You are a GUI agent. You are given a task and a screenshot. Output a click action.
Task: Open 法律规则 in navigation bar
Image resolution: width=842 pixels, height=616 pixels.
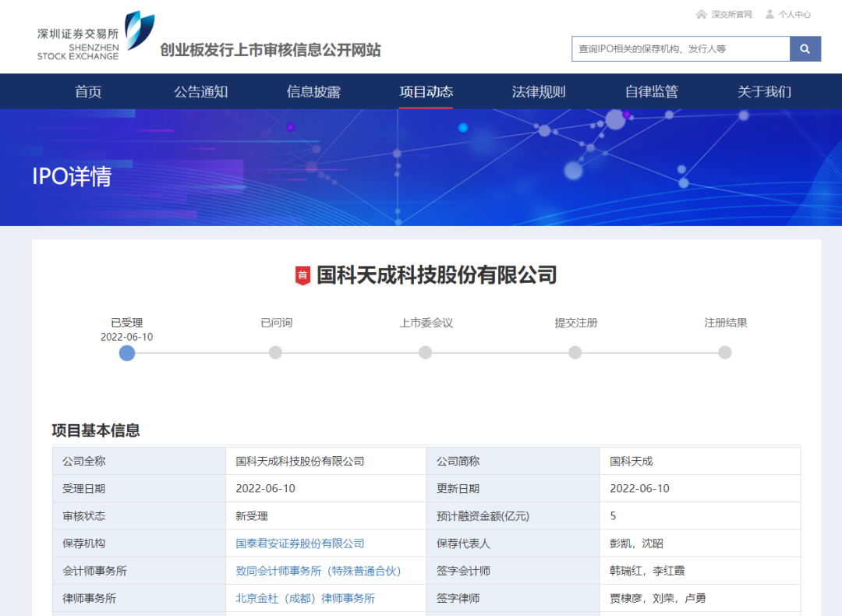point(539,92)
